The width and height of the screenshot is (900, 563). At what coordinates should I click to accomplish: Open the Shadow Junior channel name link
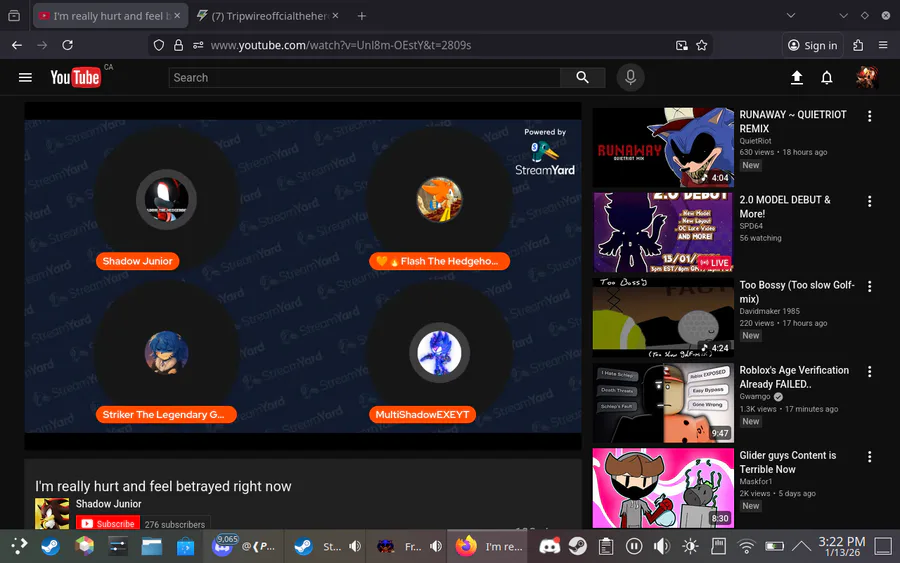(108, 504)
